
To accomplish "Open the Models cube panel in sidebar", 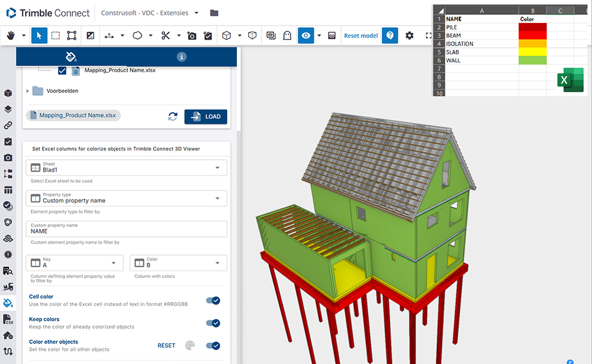I will pos(8,94).
